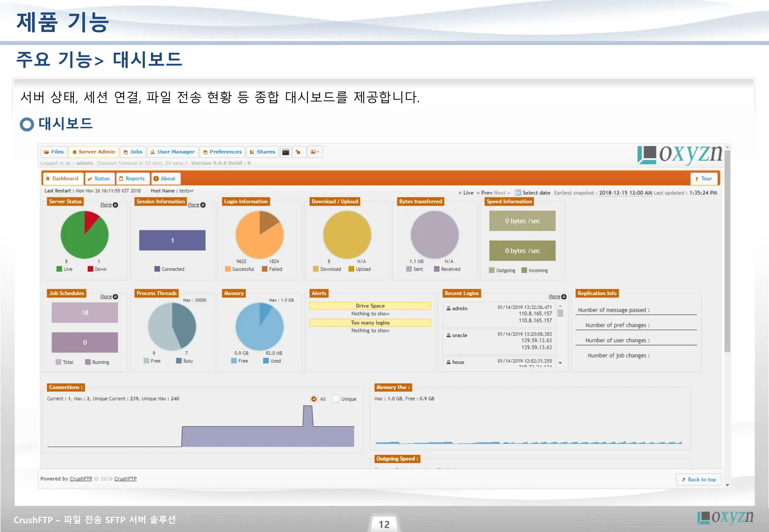The width and height of the screenshot is (769, 532).
Task: Open User Manager
Action: click(x=172, y=152)
